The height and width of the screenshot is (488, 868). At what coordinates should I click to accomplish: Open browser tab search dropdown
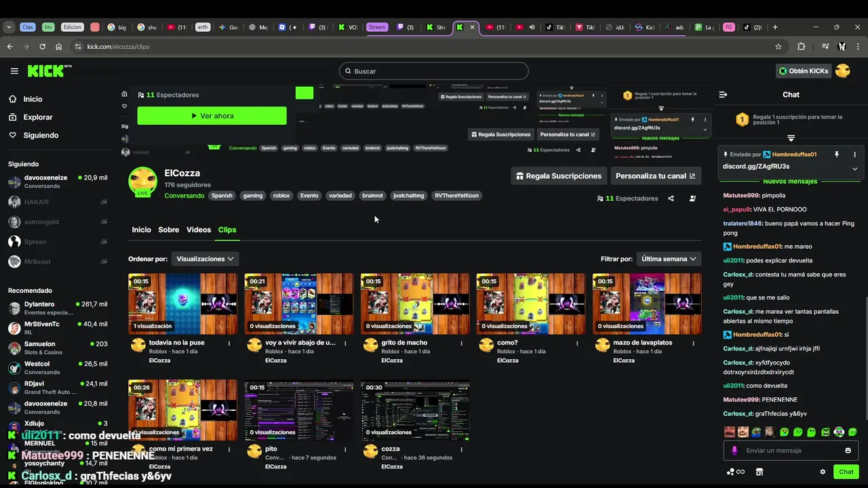(x=9, y=27)
